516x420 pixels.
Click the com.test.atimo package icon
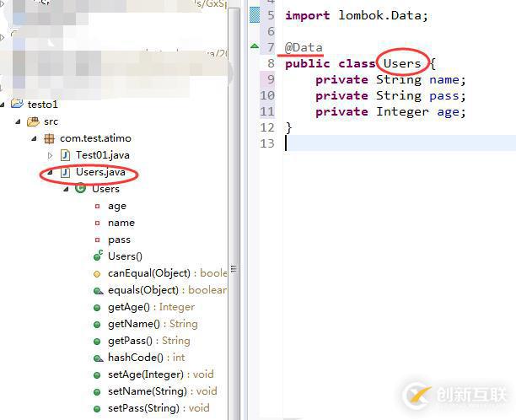[x=50, y=138]
